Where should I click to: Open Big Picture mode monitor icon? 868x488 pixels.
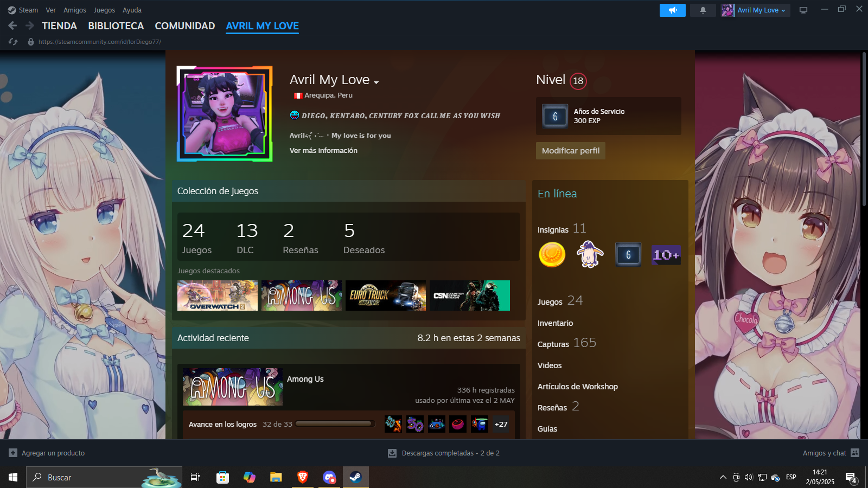(803, 10)
